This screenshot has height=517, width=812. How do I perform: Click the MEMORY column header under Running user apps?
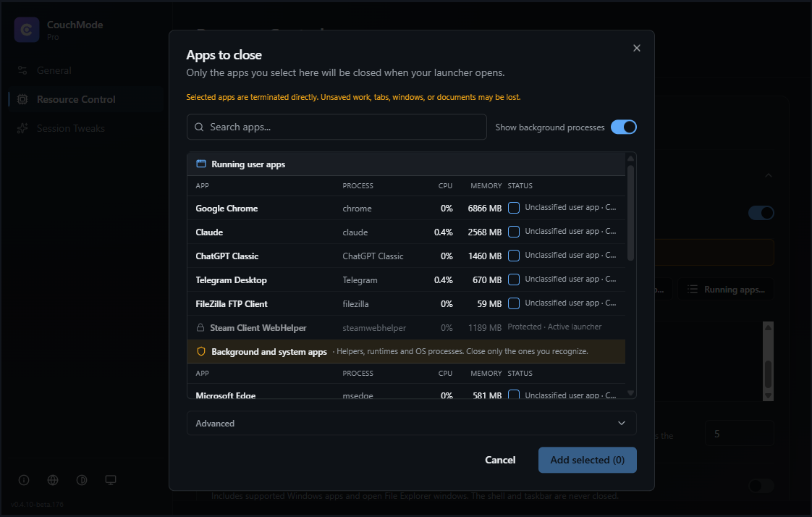pos(486,185)
